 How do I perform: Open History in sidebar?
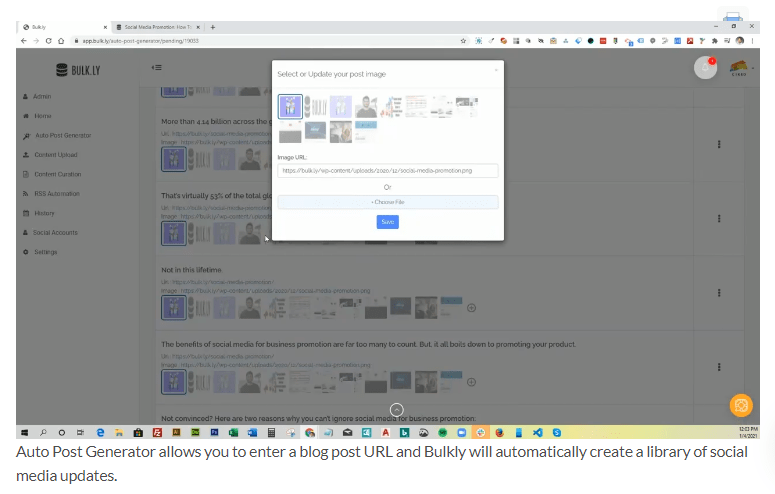pyautogui.click(x=44, y=213)
